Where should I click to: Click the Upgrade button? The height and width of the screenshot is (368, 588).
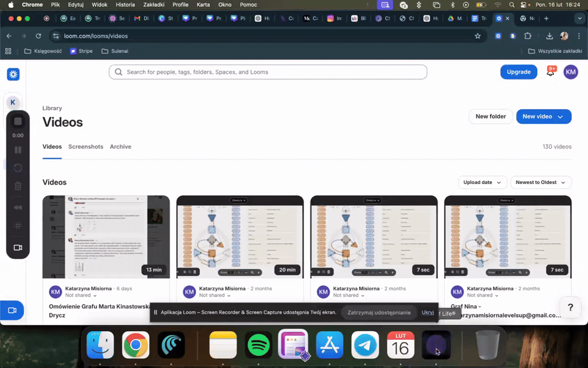519,72
